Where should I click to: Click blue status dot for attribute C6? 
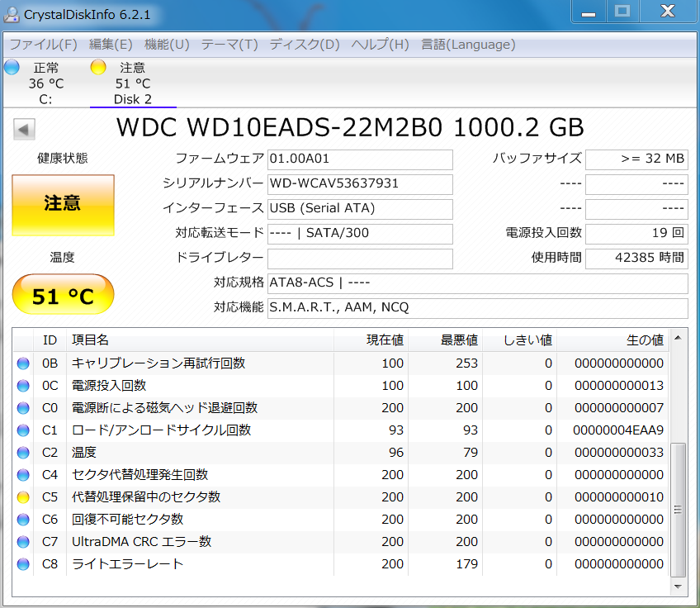tap(23, 520)
